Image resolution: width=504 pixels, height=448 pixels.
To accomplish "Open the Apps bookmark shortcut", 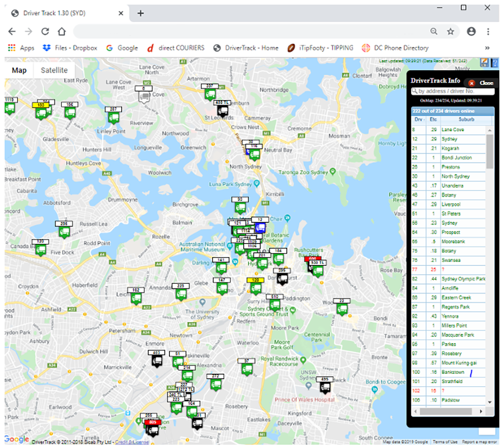I will (x=21, y=48).
